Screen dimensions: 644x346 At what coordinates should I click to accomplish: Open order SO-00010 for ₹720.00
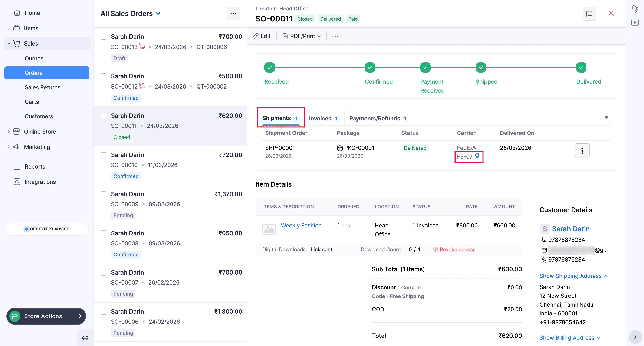click(170, 165)
